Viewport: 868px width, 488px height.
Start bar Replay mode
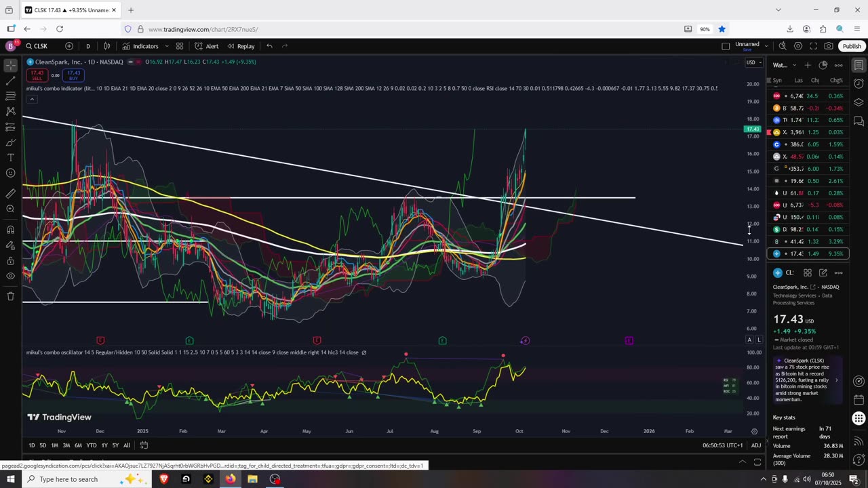(241, 46)
